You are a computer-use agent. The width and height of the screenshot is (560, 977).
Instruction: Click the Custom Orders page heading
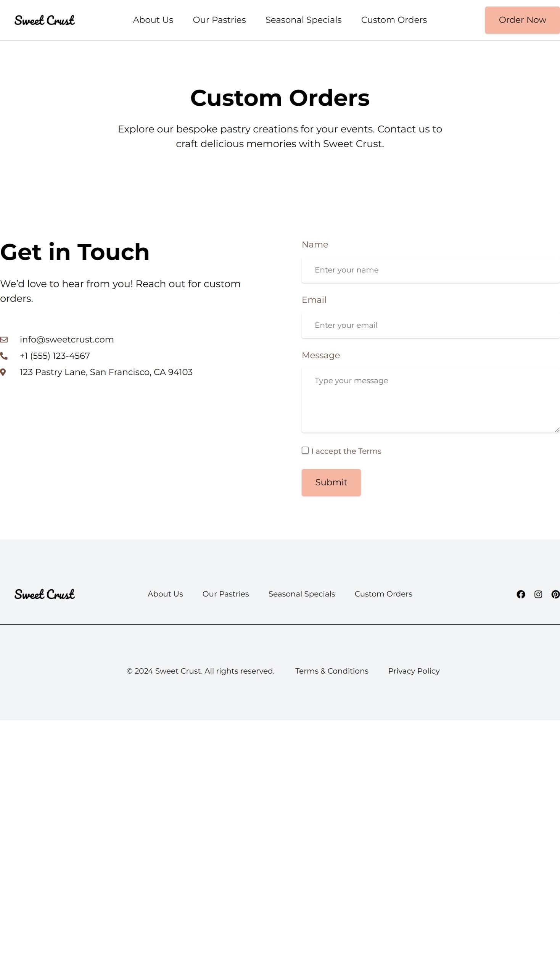[280, 98]
